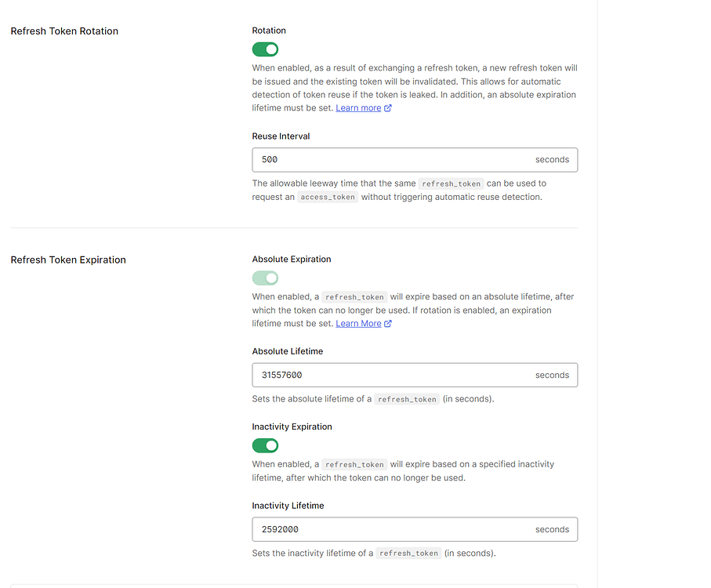The height and width of the screenshot is (588, 711).
Task: Click the Rotation field label
Action: point(269,31)
